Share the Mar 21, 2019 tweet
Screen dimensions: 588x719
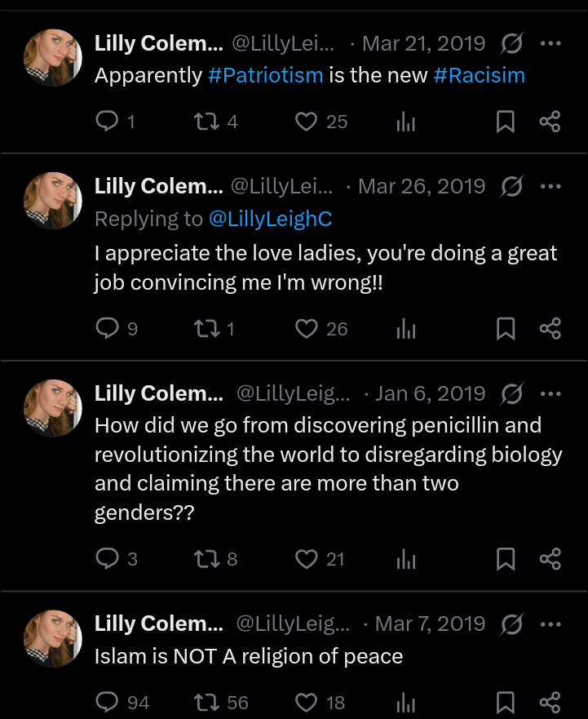coord(550,122)
